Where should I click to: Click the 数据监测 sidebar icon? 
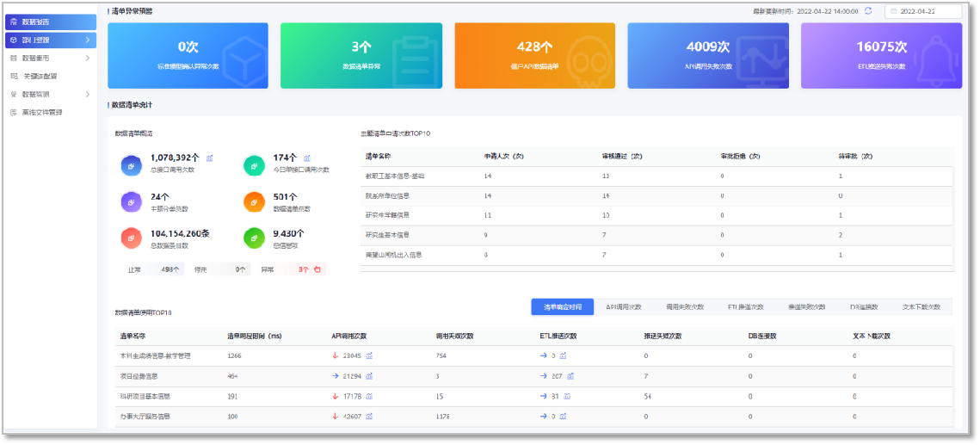(14, 95)
